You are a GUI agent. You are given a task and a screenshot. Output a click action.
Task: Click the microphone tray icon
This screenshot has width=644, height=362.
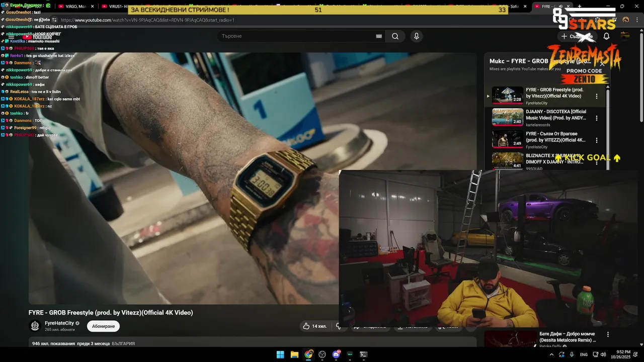pyautogui.click(x=572, y=354)
